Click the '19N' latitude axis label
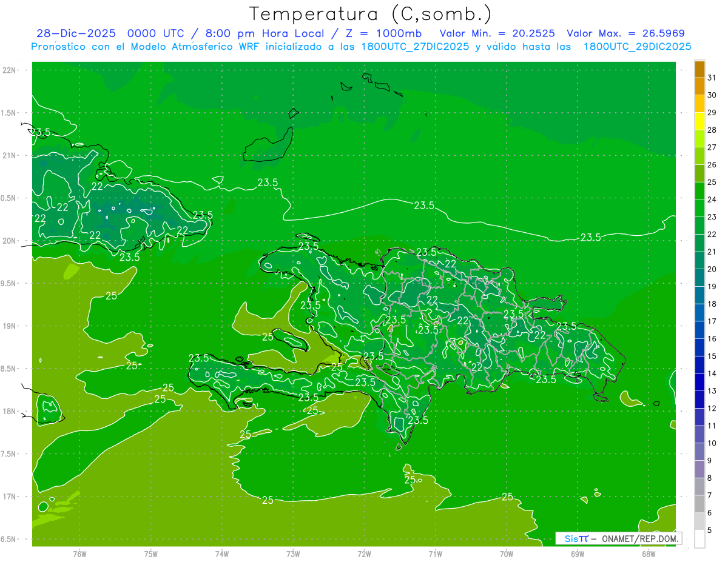 10,326
